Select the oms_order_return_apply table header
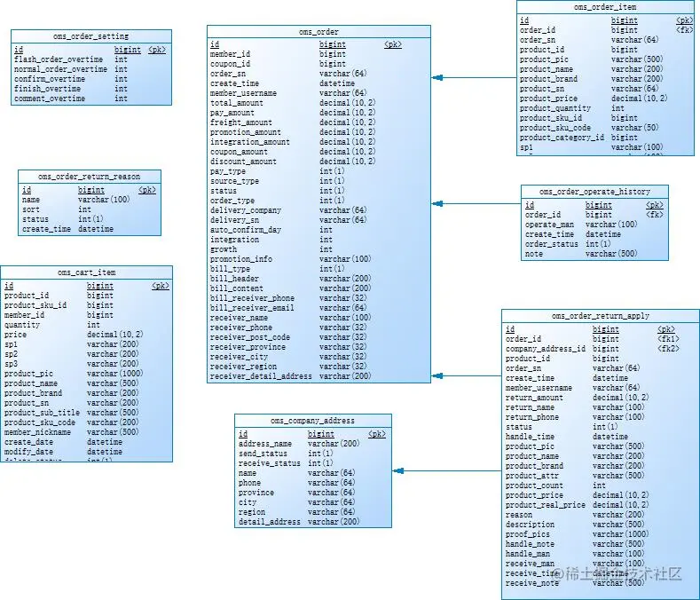This screenshot has width=700, height=600. 601,315
